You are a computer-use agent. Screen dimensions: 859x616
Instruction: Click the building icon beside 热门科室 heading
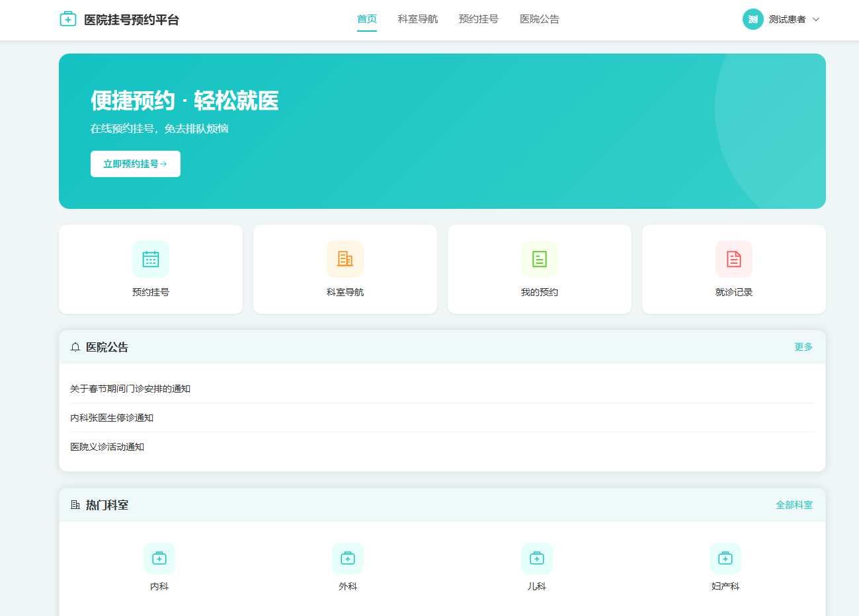[75, 505]
